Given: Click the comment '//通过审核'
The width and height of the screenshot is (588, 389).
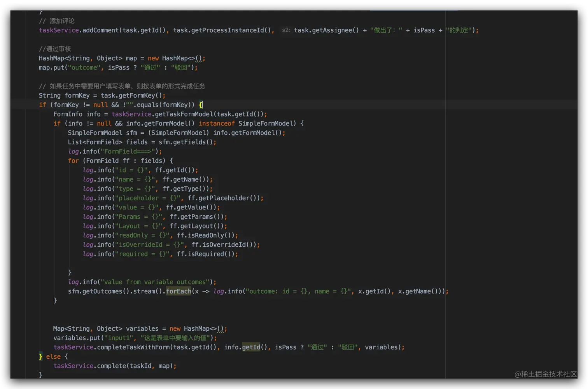Looking at the screenshot, I should point(55,49).
